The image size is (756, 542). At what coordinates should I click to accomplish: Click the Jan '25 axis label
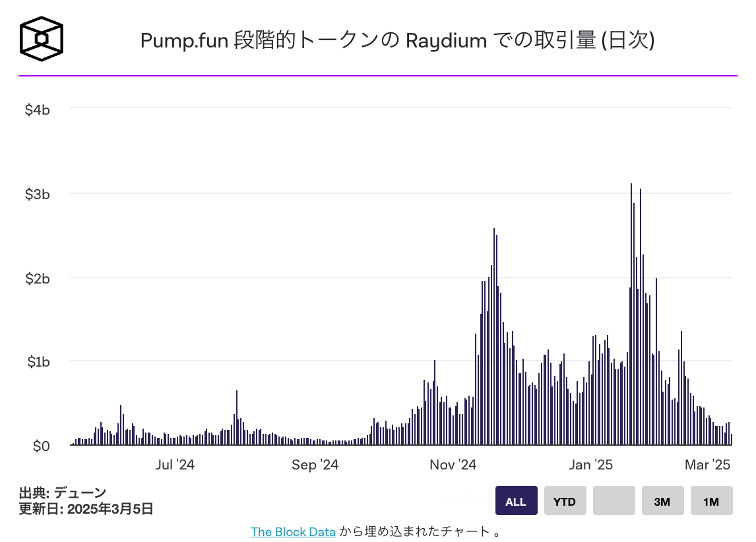click(x=590, y=464)
